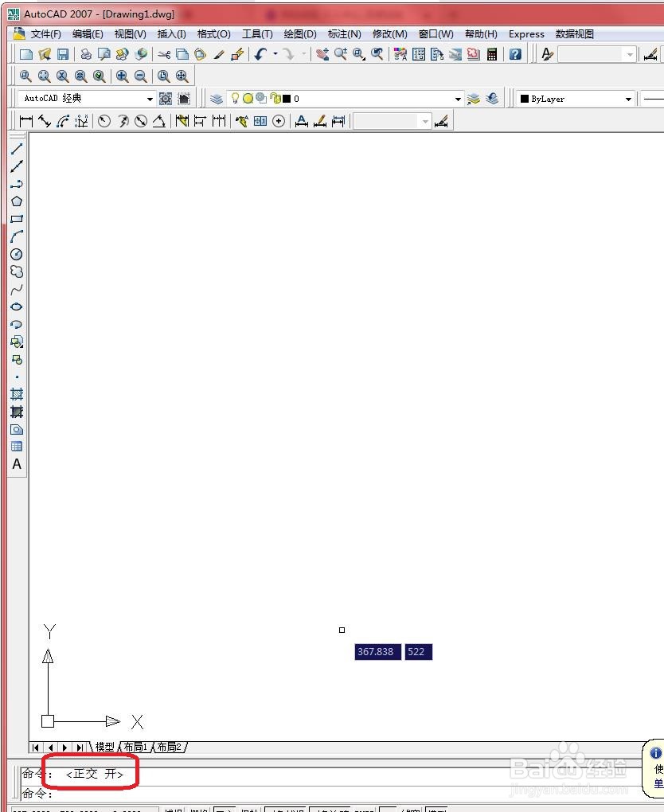Select the Line drawing tool
664x812 pixels.
17,149
